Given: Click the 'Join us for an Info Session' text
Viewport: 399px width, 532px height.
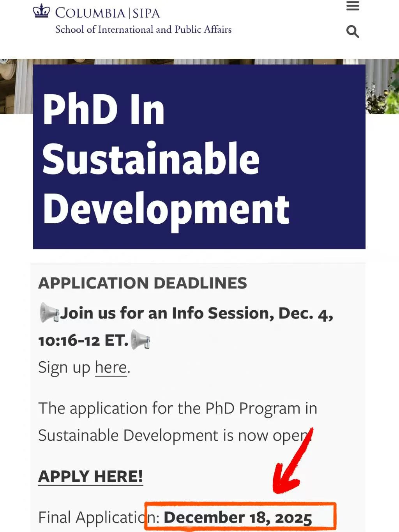Looking at the screenshot, I should (x=167, y=313).
